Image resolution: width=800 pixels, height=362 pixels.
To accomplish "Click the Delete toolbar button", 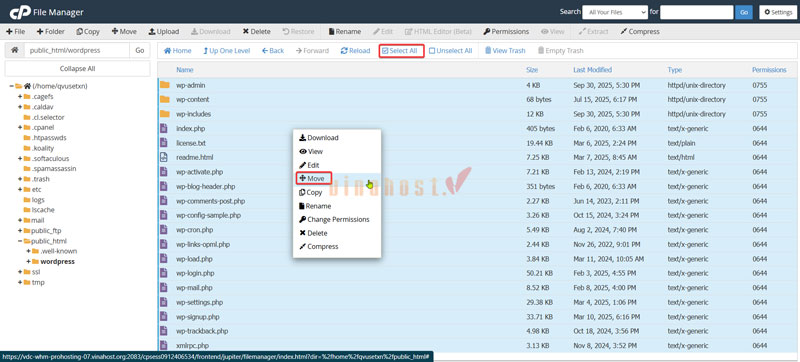I will point(256,32).
